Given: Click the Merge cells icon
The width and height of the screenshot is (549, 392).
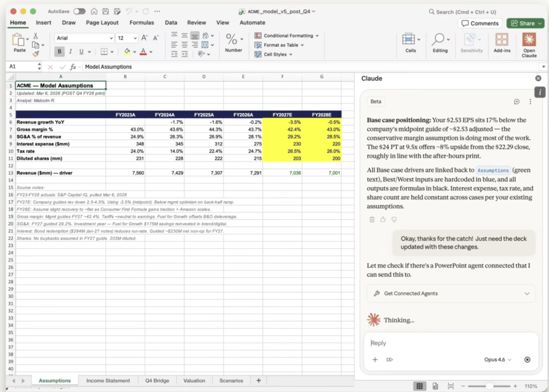Looking at the screenshot, I should (x=205, y=45).
